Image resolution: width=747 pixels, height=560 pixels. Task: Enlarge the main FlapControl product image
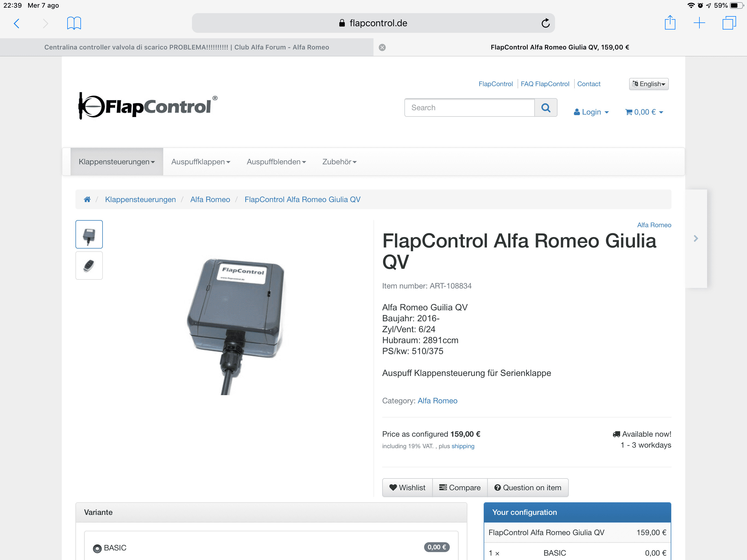236,326
